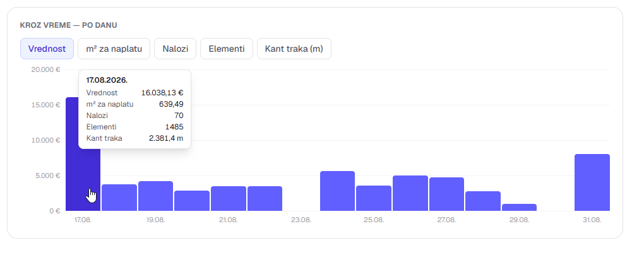Click the bar above the 27.08. label
The image size is (644, 255).
coord(446,194)
